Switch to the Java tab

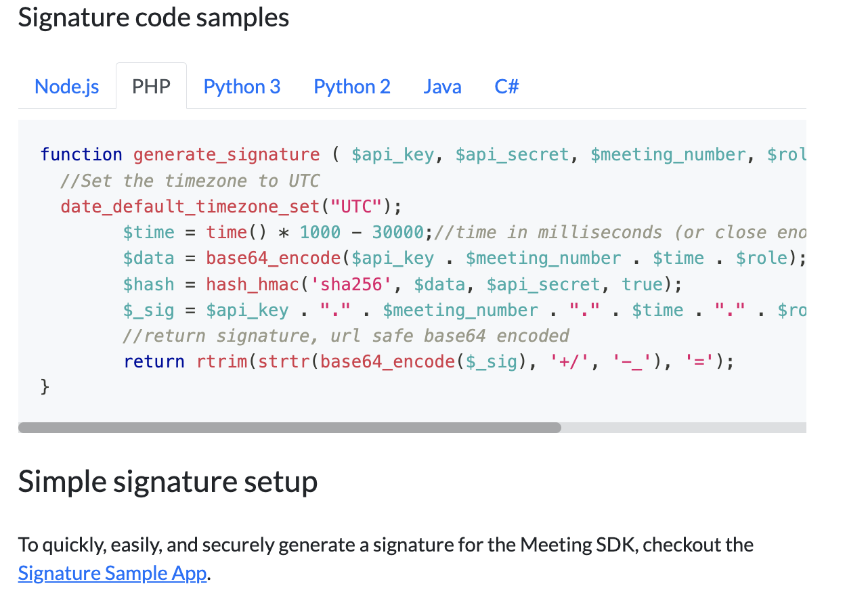(442, 87)
